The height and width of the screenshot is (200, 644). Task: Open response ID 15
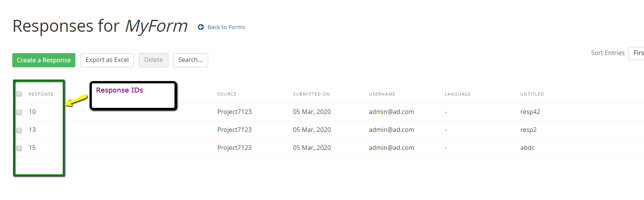tap(32, 148)
